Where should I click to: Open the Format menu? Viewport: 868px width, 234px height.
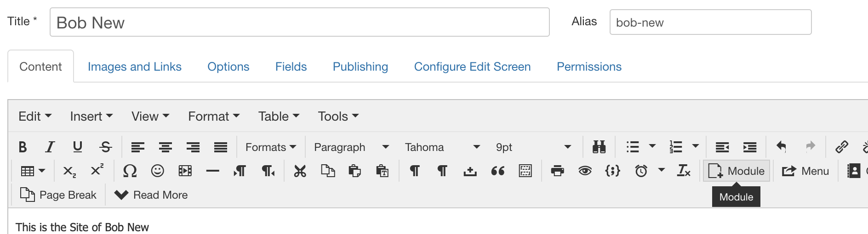point(214,116)
